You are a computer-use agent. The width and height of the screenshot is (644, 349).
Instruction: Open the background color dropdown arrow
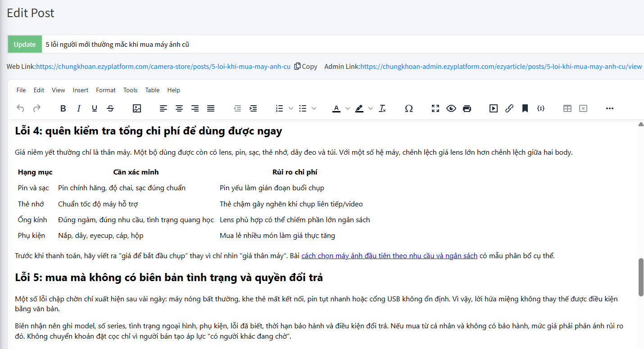pyautogui.click(x=371, y=108)
